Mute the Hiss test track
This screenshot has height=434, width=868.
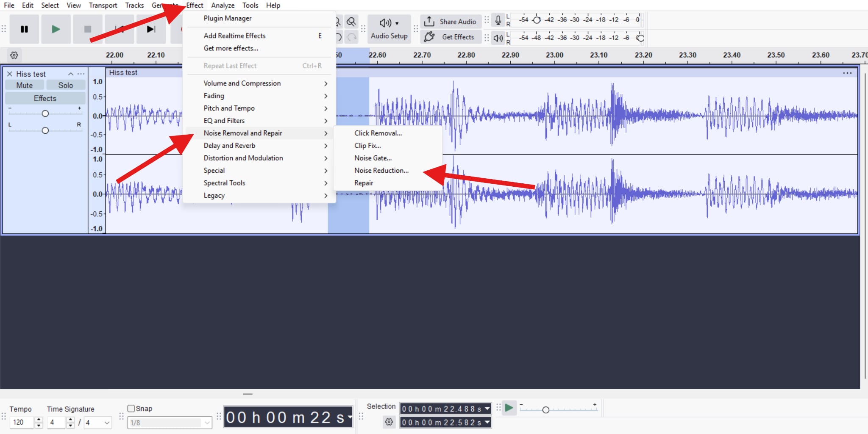coord(24,85)
